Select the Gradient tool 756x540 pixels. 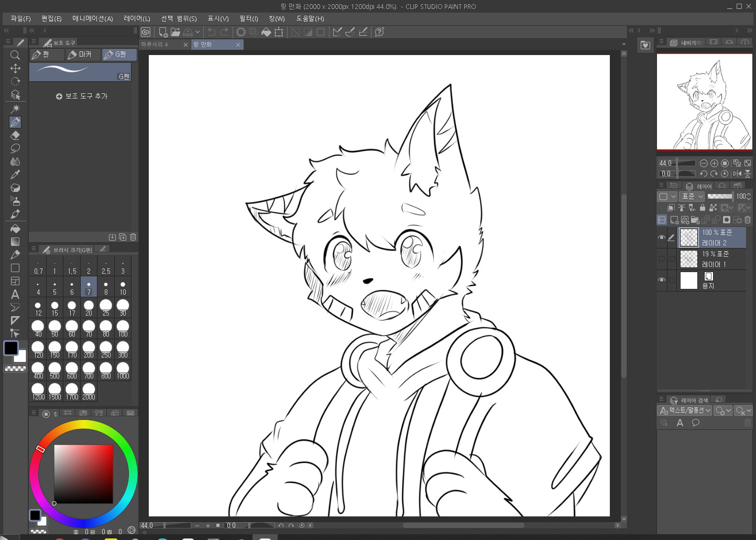[x=15, y=242]
